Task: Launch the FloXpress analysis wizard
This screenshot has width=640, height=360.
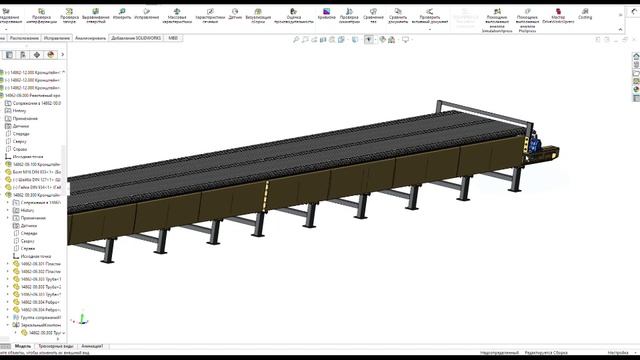Action: (x=527, y=20)
